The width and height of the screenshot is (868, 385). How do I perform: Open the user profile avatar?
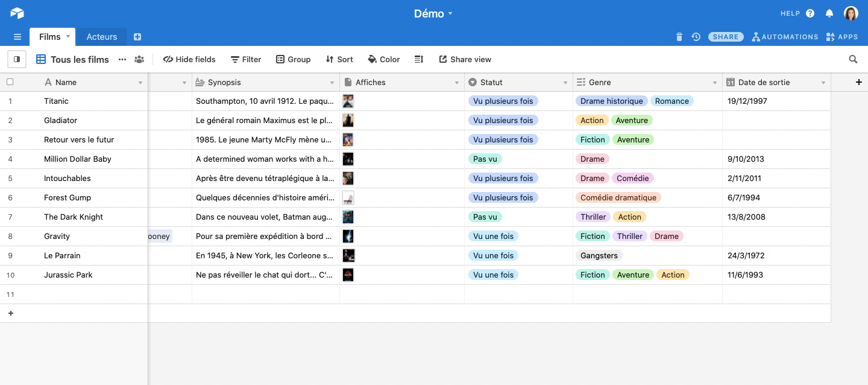point(851,13)
